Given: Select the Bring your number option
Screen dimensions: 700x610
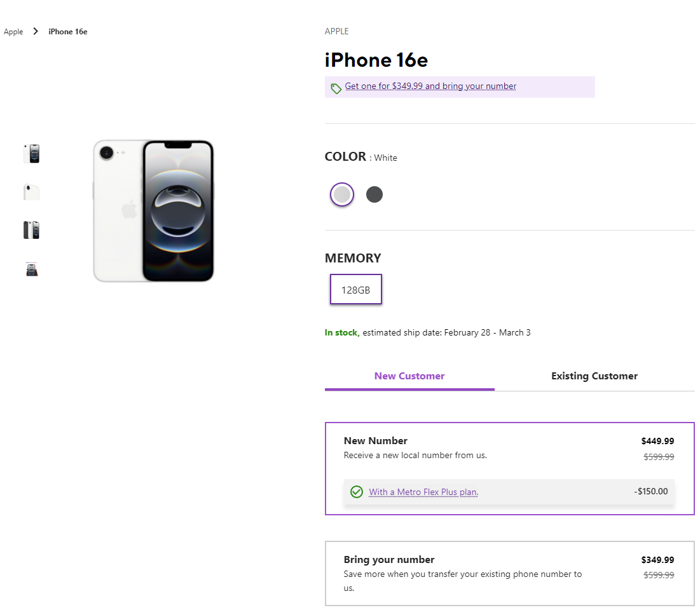Looking at the screenshot, I should click(509, 573).
